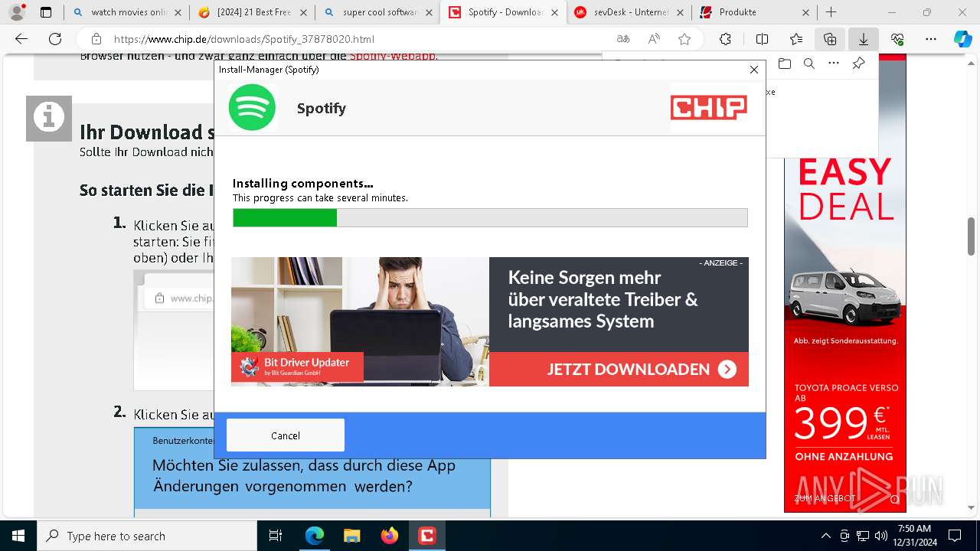This screenshot has height=551, width=980.
Task: Show hidden system tray icons
Action: click(x=825, y=536)
